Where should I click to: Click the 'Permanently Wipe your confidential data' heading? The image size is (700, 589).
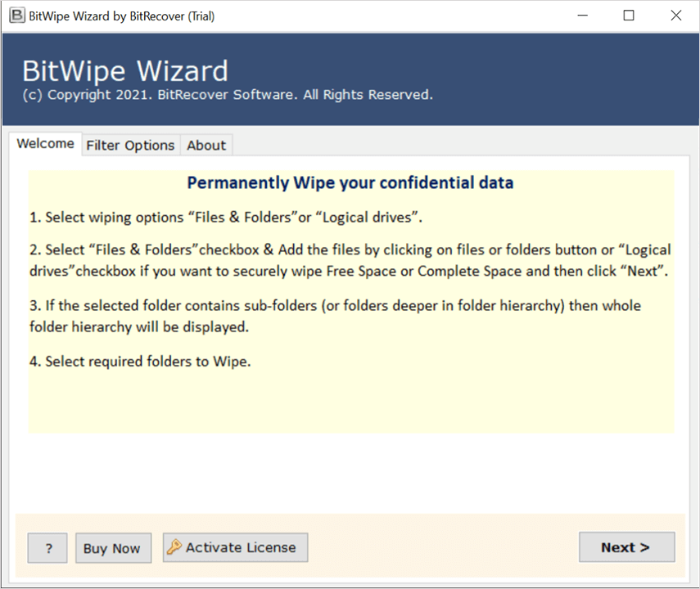point(350,183)
